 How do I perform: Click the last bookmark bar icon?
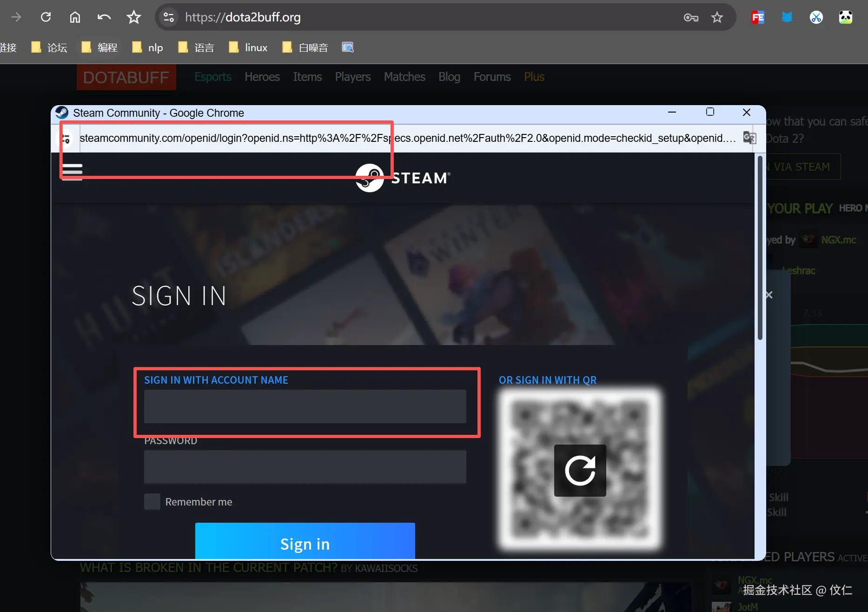click(x=348, y=47)
